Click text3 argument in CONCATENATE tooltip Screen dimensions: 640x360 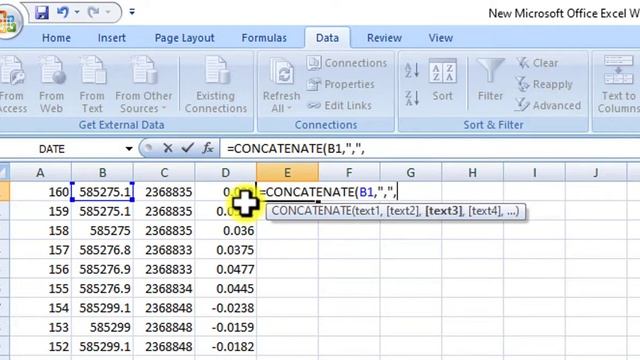443,211
